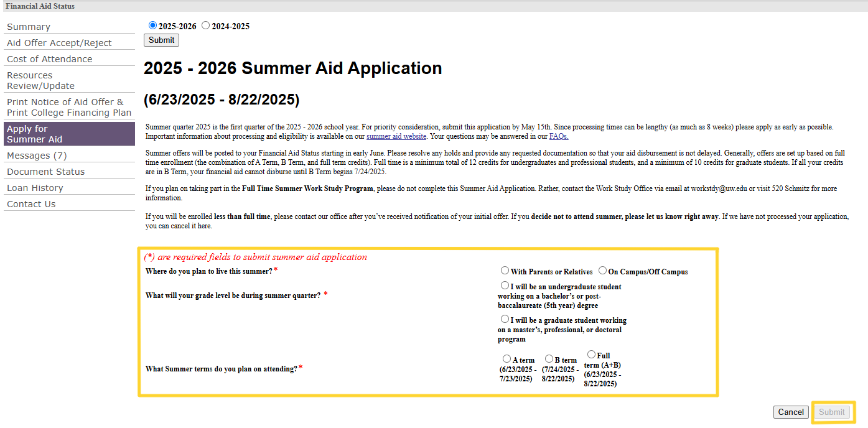This screenshot has height=428, width=868.
Task: Click the 2025 - 2026 Summer Aid Application heading
Action: pyautogui.click(x=293, y=68)
